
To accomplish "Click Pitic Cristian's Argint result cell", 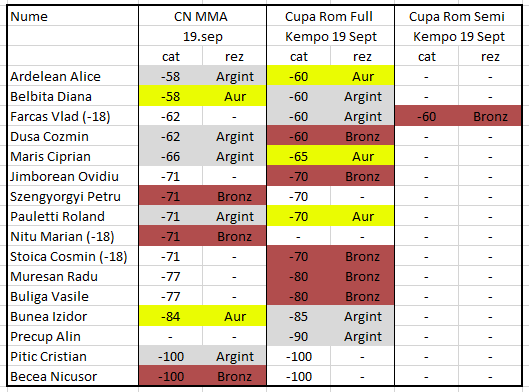I will click(x=234, y=356).
